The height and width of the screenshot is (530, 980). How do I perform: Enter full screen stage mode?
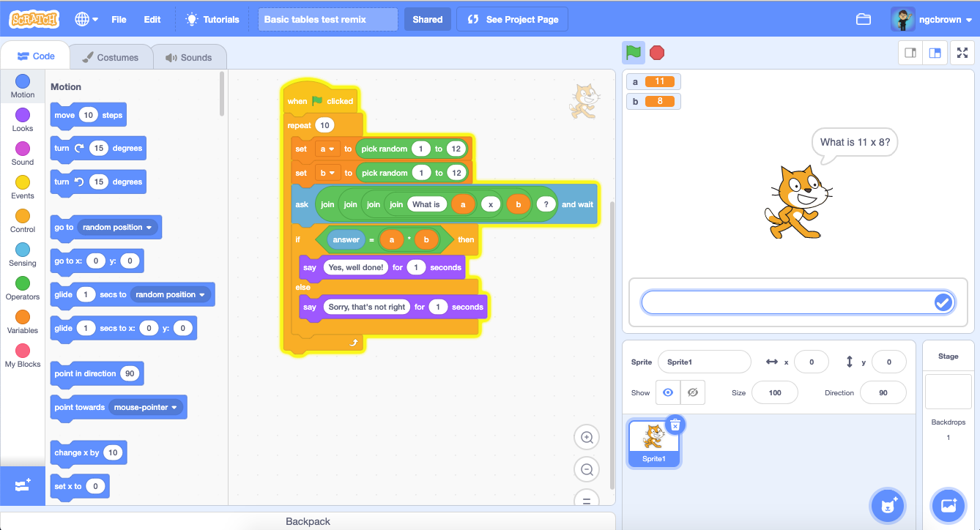962,53
